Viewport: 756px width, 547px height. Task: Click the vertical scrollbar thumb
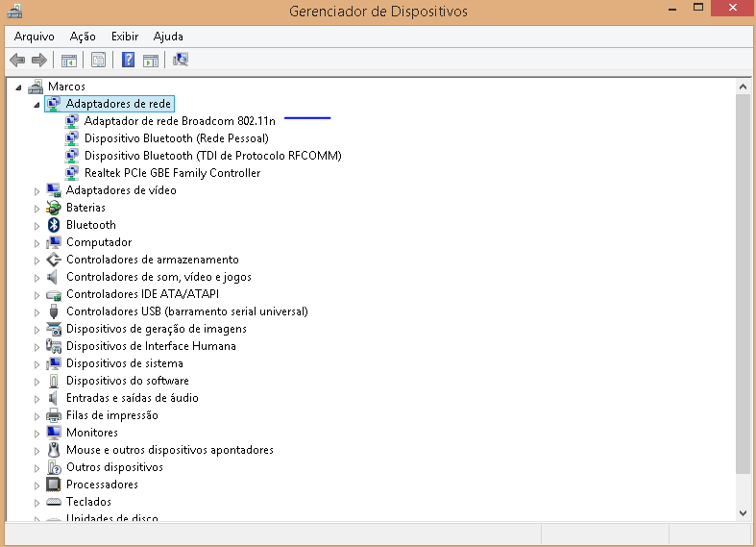pos(743,284)
